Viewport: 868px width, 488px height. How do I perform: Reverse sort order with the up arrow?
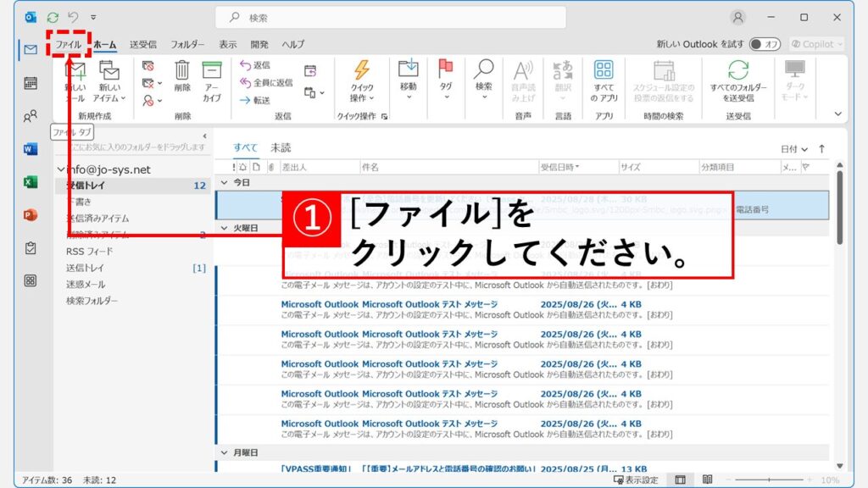(x=822, y=149)
